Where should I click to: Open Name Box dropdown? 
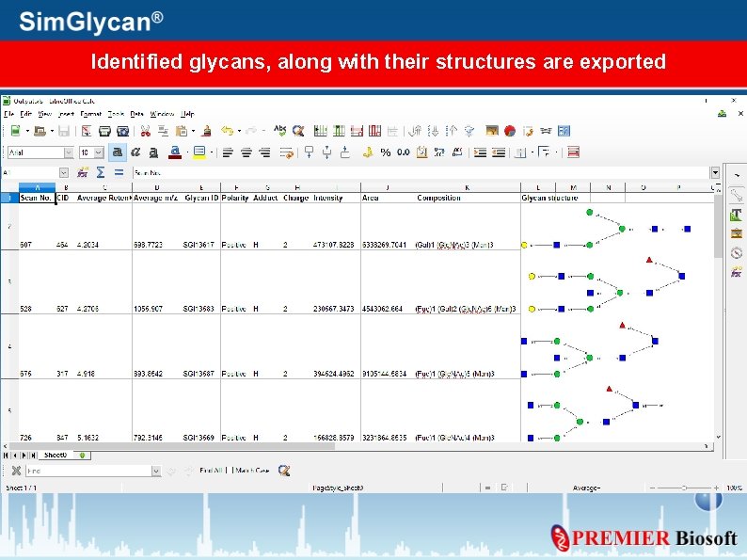(x=64, y=172)
